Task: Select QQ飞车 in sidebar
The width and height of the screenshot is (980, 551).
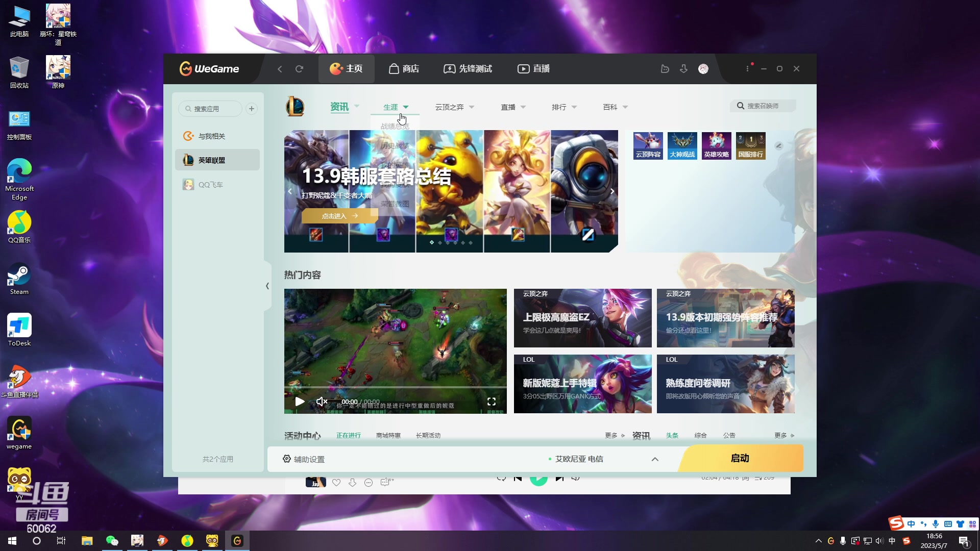Action: coord(217,185)
